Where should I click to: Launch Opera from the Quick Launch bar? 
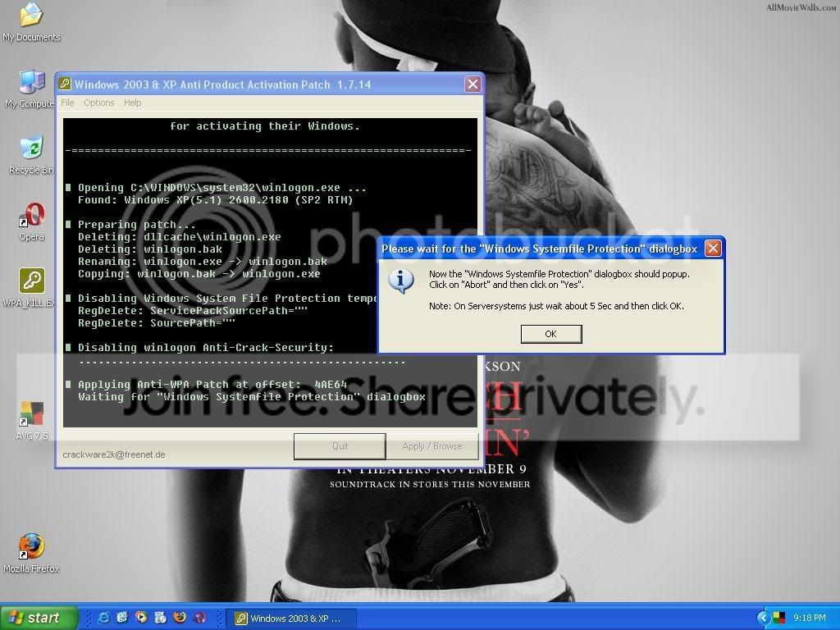pyautogui.click(x=200, y=618)
